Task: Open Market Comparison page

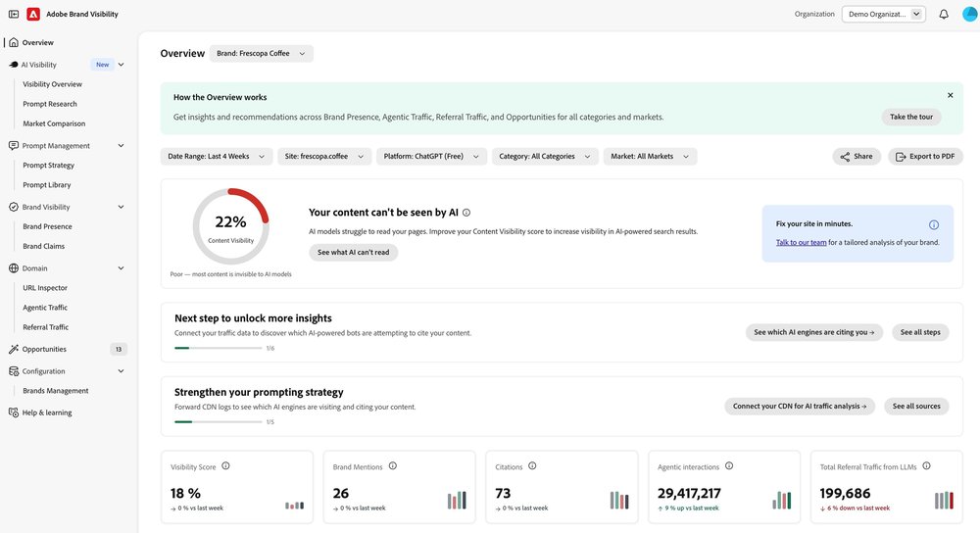Action: click(54, 123)
